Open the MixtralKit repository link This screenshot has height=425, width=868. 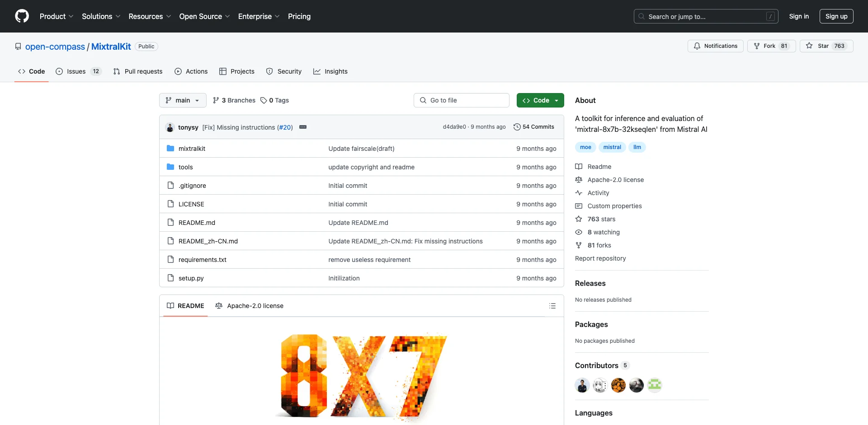click(x=111, y=47)
